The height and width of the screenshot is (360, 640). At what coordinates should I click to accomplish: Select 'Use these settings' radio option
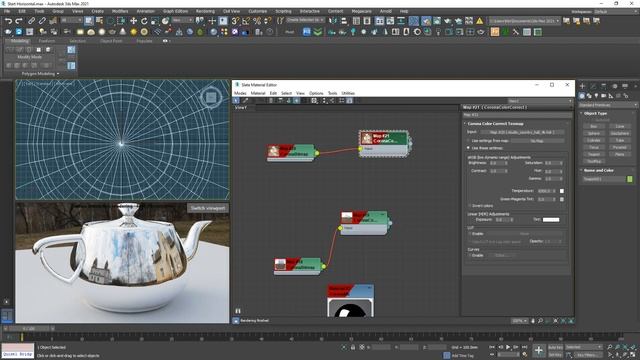pos(468,148)
